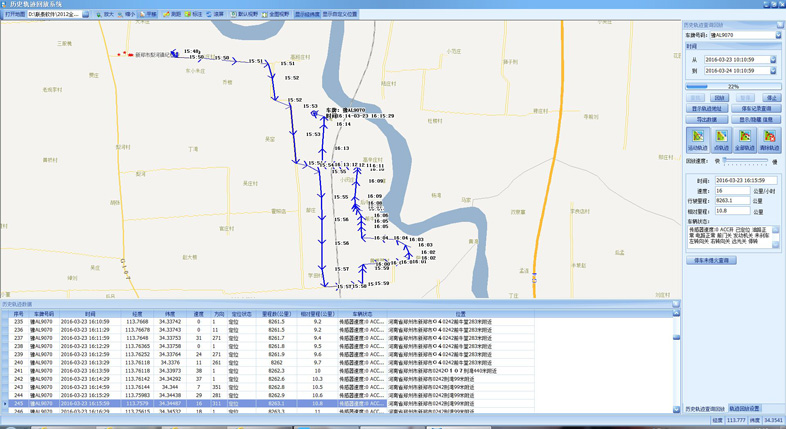
Task: Open the 从 start datetime dropdown
Action: click(x=773, y=60)
